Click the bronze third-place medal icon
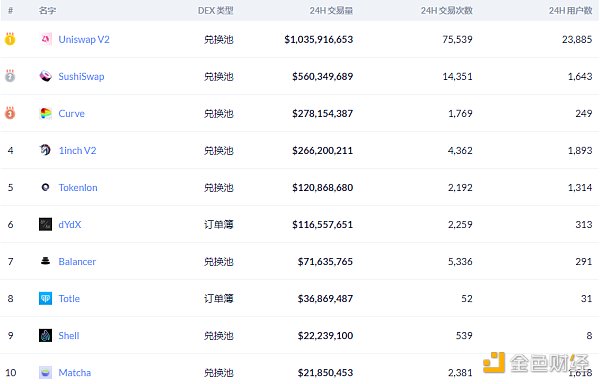 coord(10,113)
